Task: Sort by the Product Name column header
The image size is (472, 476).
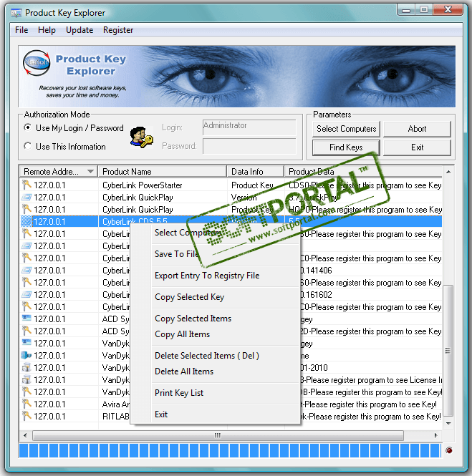Action: (x=162, y=172)
